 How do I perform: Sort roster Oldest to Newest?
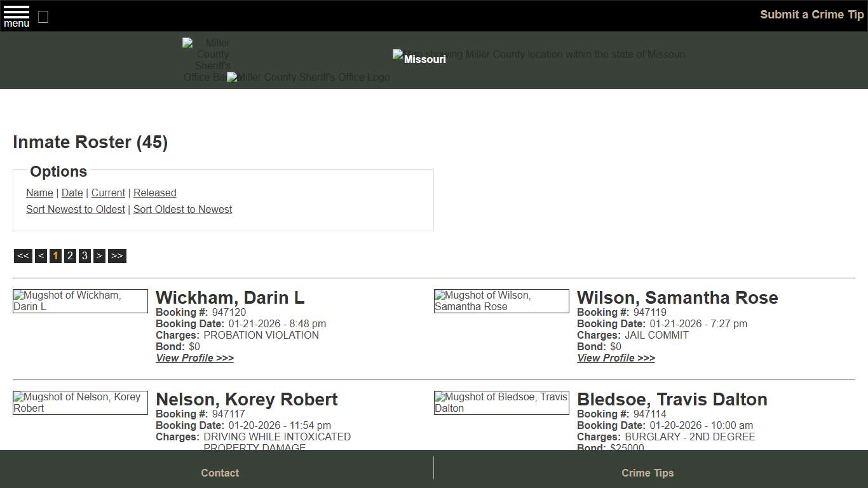[x=182, y=209]
